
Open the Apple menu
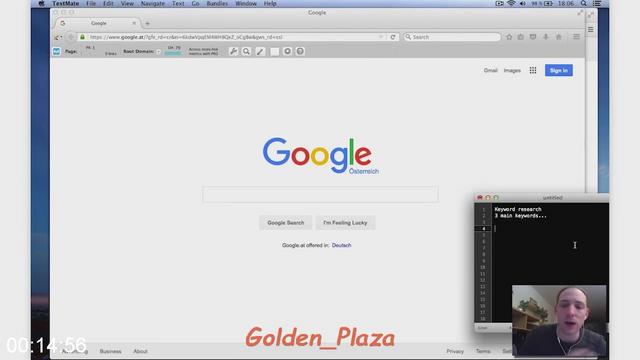point(41,3)
